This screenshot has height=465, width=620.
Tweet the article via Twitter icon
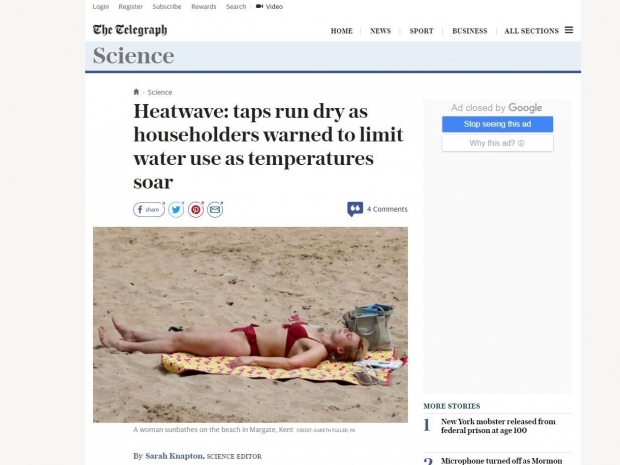coord(176,209)
